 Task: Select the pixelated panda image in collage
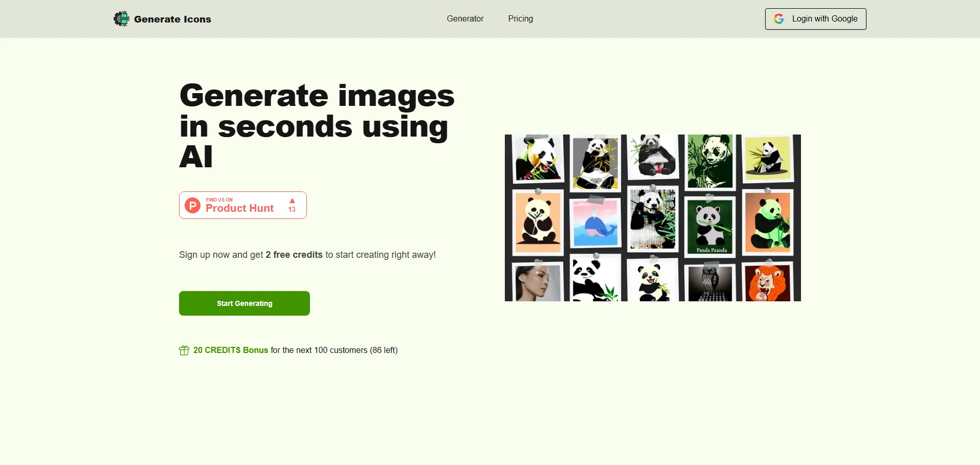tap(653, 219)
